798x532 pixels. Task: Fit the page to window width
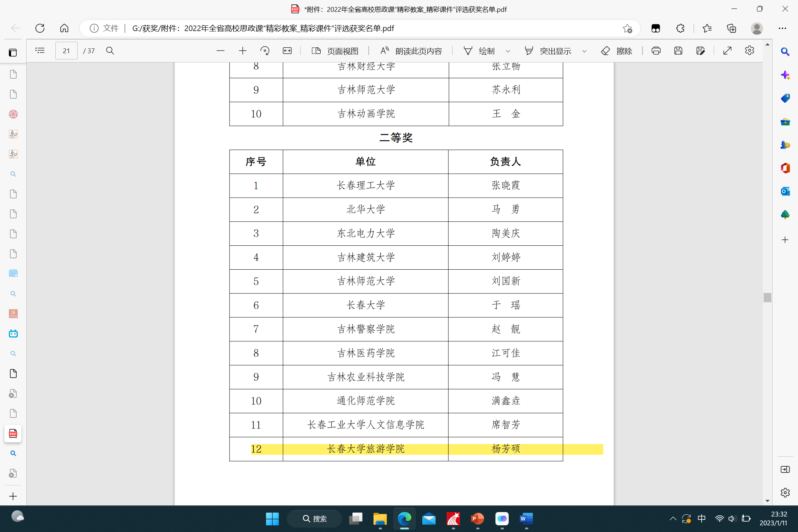(287, 51)
